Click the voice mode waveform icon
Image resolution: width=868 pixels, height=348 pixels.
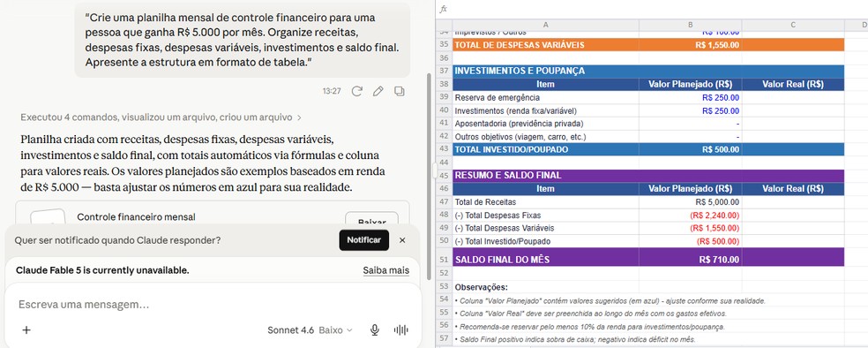tap(400, 330)
